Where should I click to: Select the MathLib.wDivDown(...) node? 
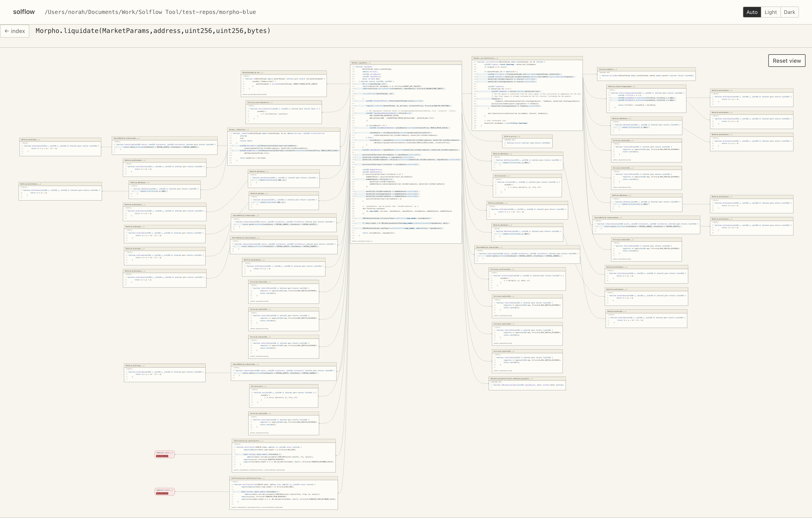click(284, 179)
